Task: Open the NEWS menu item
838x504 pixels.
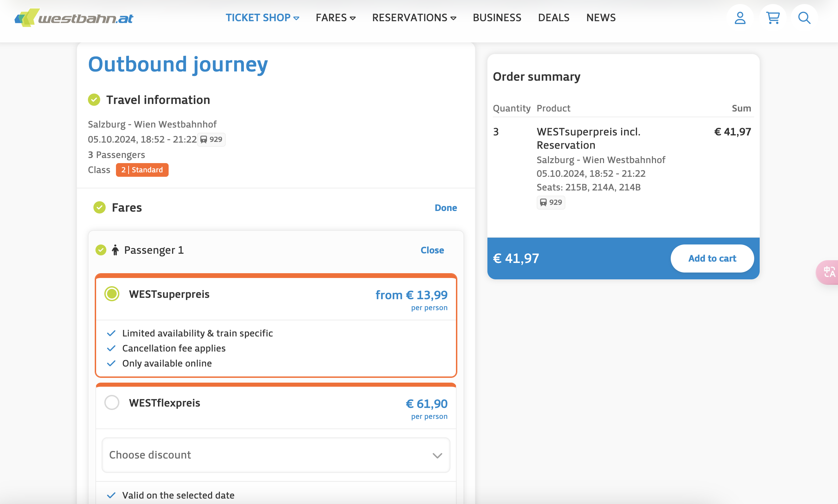Action: point(601,18)
